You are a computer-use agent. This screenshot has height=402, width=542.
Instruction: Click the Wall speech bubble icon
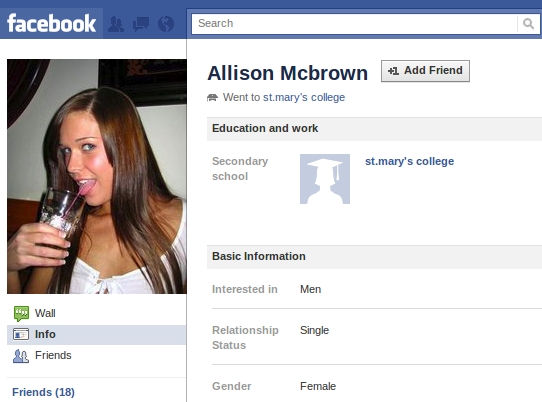(x=21, y=313)
